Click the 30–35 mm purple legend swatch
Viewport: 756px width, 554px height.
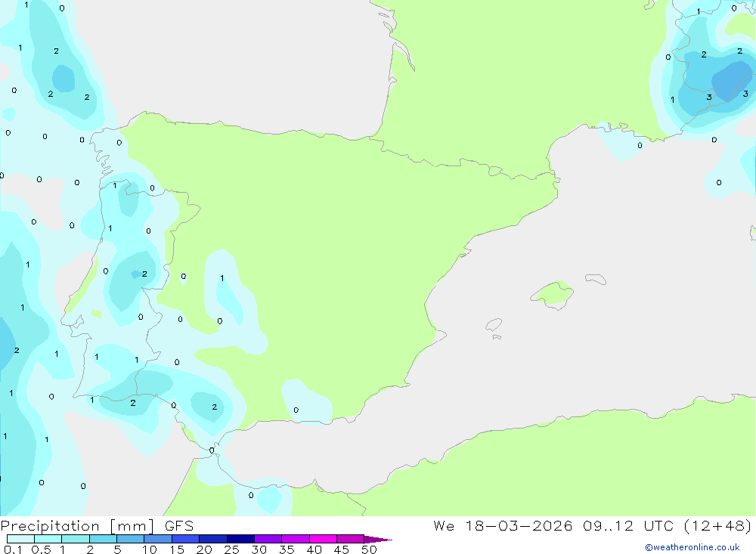click(x=268, y=539)
